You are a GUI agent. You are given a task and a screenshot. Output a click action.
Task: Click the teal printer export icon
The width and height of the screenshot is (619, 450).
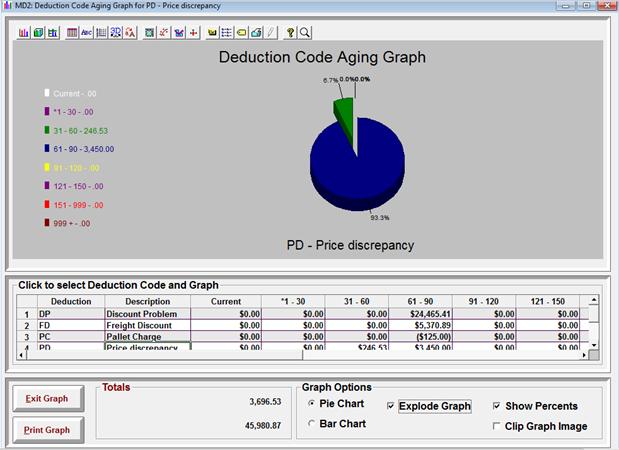256,32
